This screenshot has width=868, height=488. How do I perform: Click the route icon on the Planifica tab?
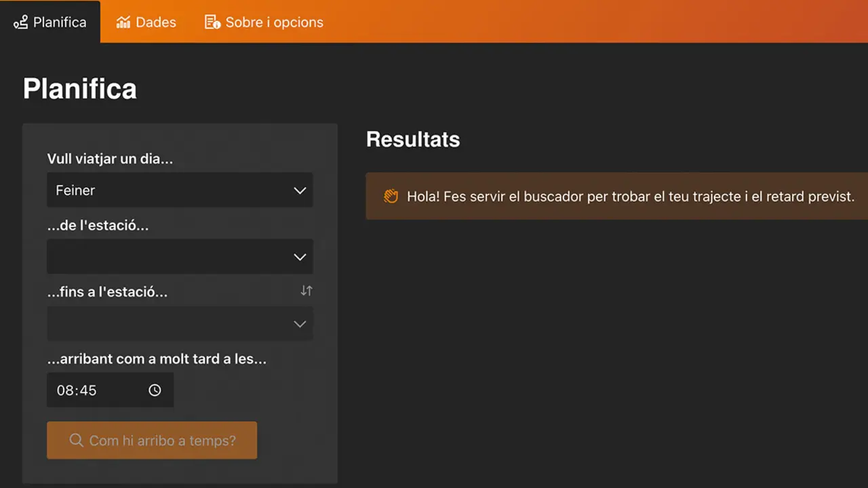pos(20,22)
